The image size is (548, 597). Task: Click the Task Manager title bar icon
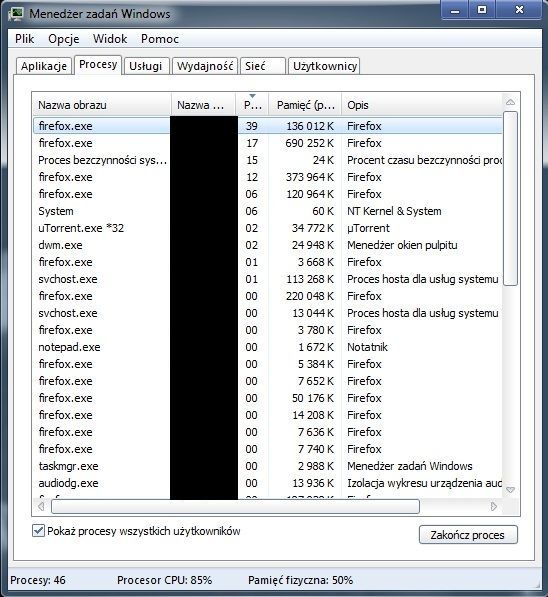(16, 14)
